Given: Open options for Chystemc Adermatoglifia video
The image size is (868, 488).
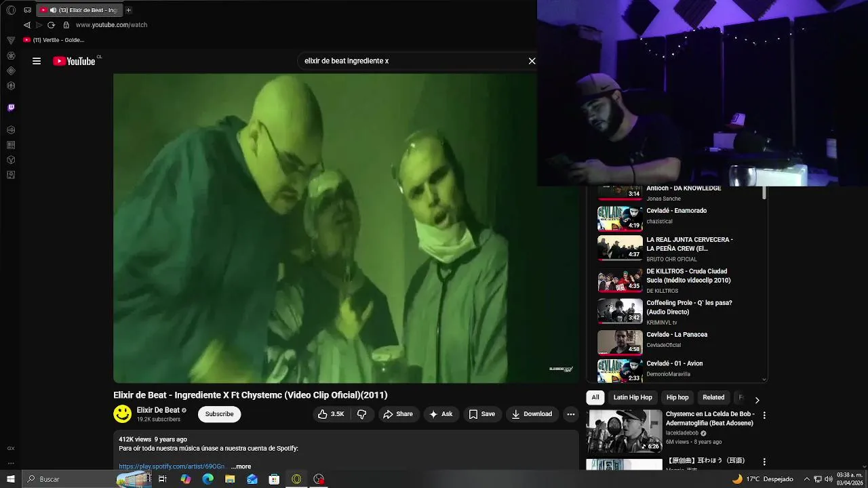Looking at the screenshot, I should tap(764, 415).
